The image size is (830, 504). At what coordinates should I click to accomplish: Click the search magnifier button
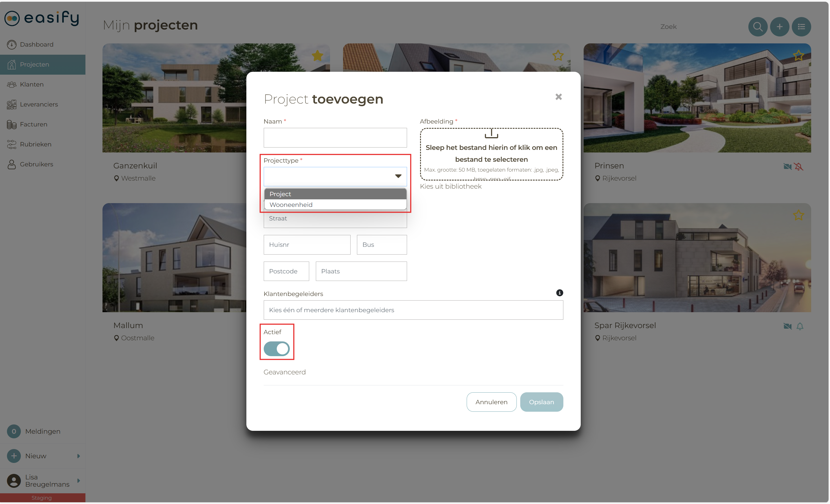tap(758, 27)
